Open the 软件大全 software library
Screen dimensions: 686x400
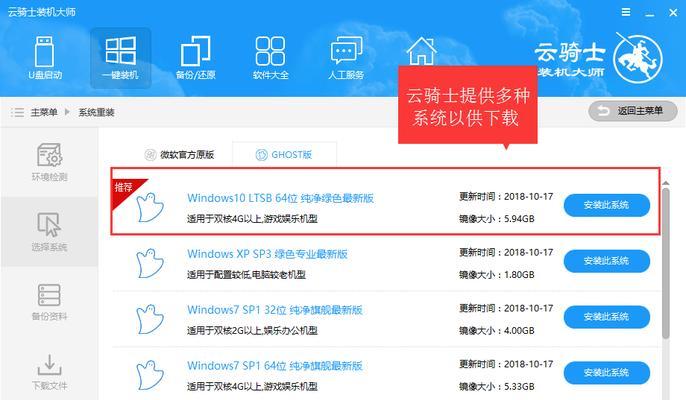click(x=270, y=58)
